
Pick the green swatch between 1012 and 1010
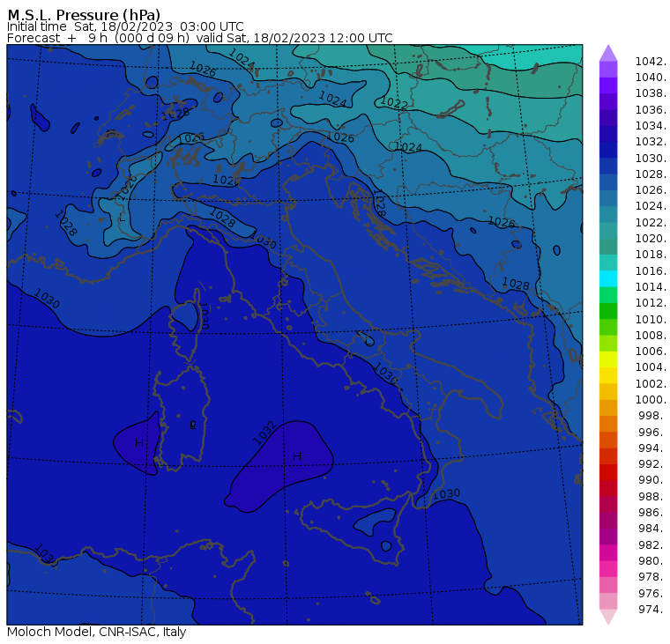pos(608,311)
